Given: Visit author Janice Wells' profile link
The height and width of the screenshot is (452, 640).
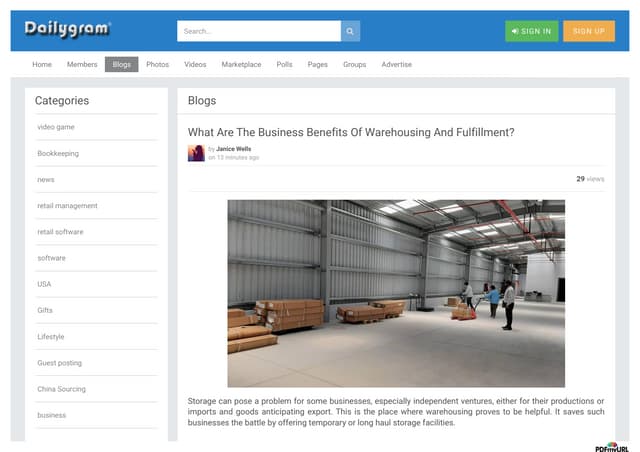Looking at the screenshot, I should click(x=233, y=149).
